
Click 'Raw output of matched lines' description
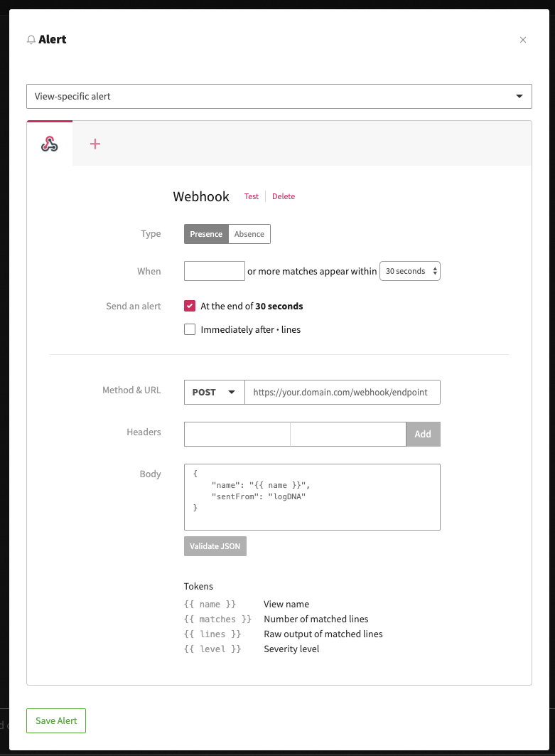(x=323, y=634)
